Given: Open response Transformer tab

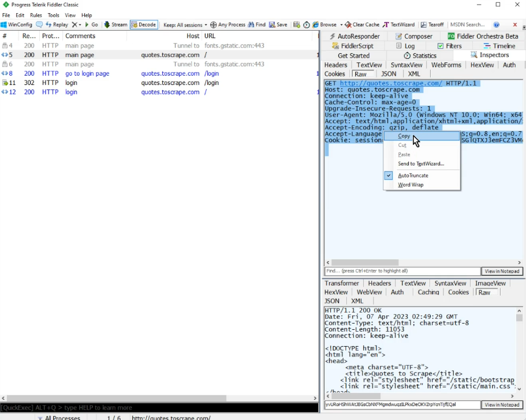Looking at the screenshot, I should coord(341,283).
